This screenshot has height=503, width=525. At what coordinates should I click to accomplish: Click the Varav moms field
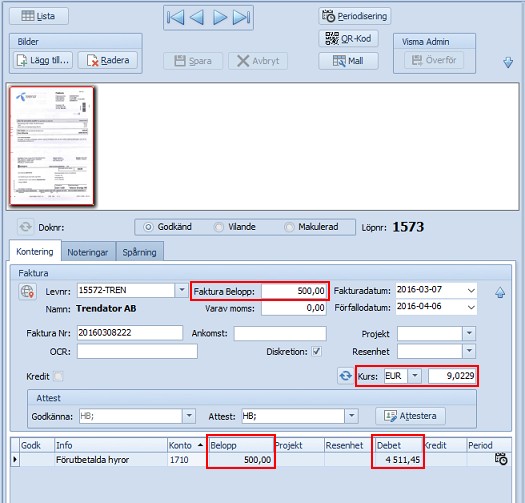click(293, 308)
